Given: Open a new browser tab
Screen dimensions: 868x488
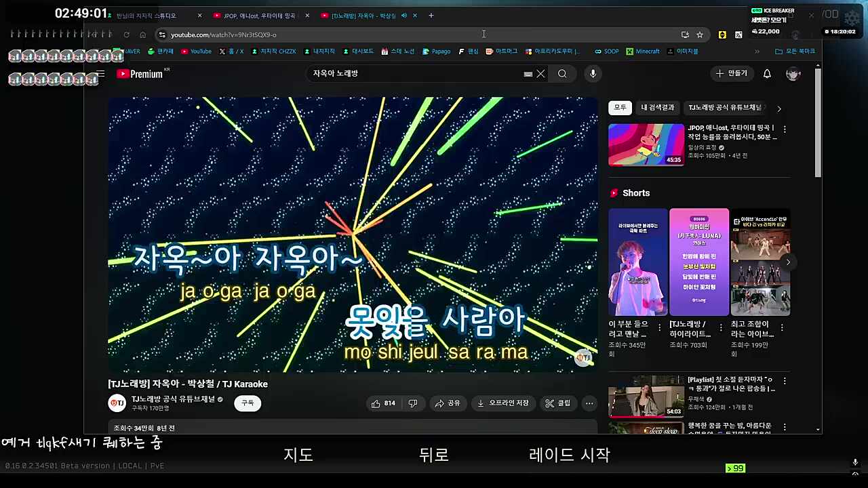Looking at the screenshot, I should tap(431, 16).
